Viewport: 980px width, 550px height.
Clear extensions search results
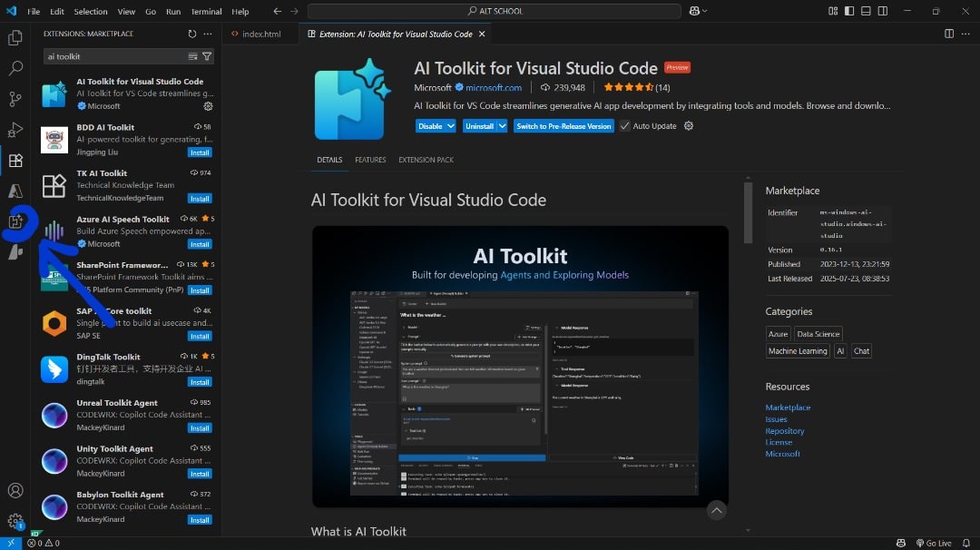(x=192, y=56)
